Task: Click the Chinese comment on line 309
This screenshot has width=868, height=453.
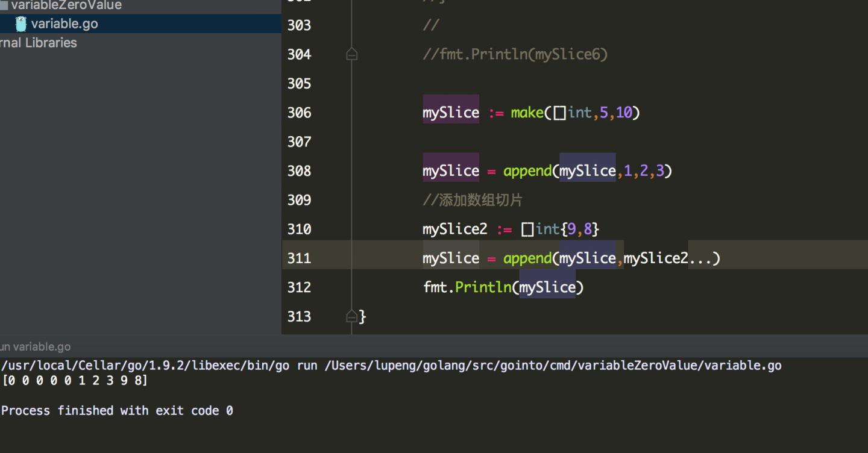Action: pyautogui.click(x=472, y=200)
